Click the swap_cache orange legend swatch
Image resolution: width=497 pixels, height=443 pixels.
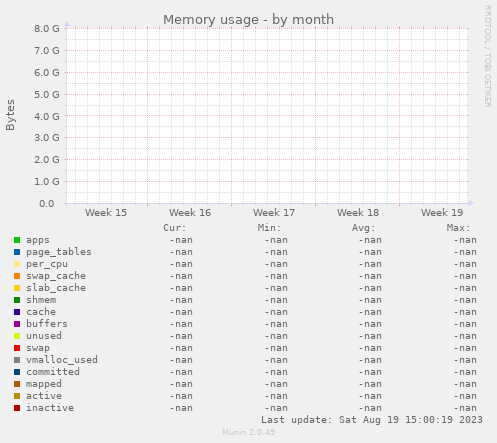point(17,276)
